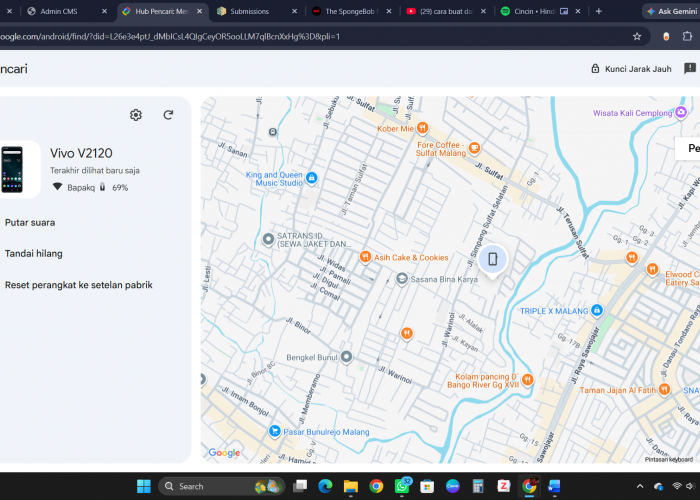Switch to The SpongeBob tab
This screenshot has height=500, width=700.
click(352, 11)
